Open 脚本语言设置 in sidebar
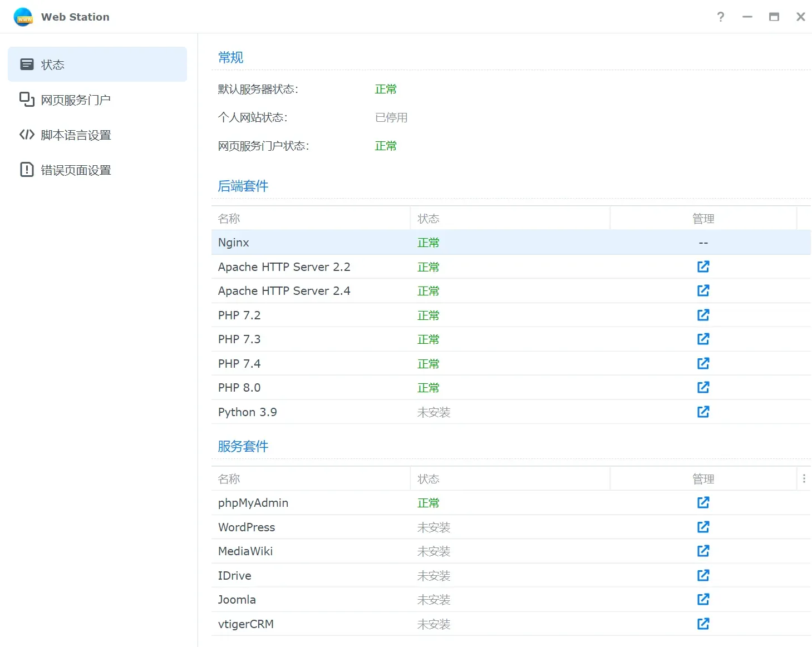 point(97,135)
